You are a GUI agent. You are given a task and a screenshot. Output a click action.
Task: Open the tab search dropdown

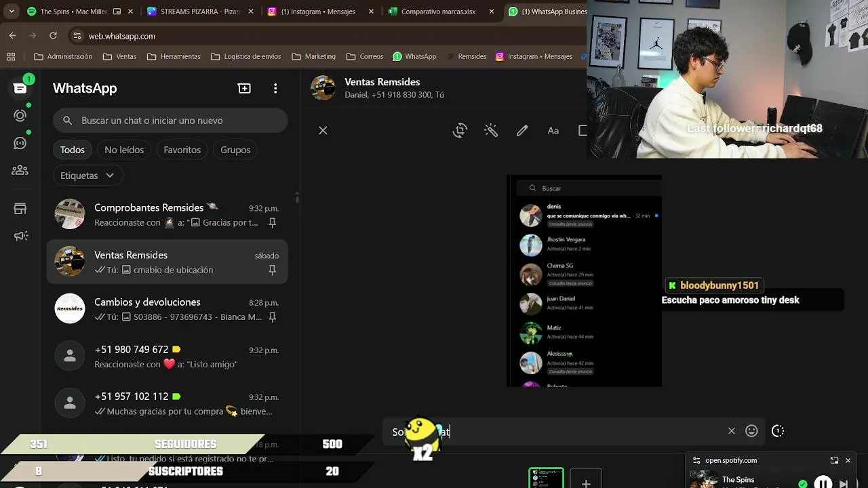click(x=12, y=12)
